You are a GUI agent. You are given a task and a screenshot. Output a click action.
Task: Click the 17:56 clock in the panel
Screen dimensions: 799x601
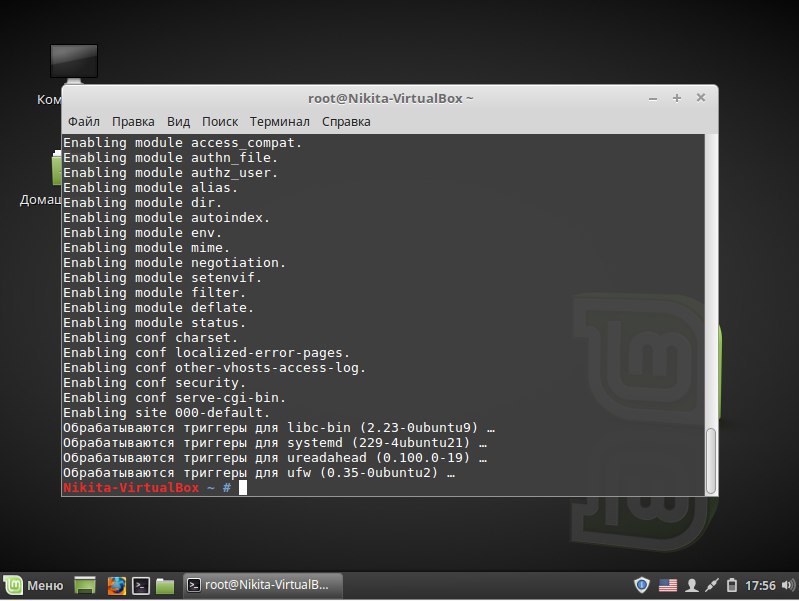click(x=760, y=585)
